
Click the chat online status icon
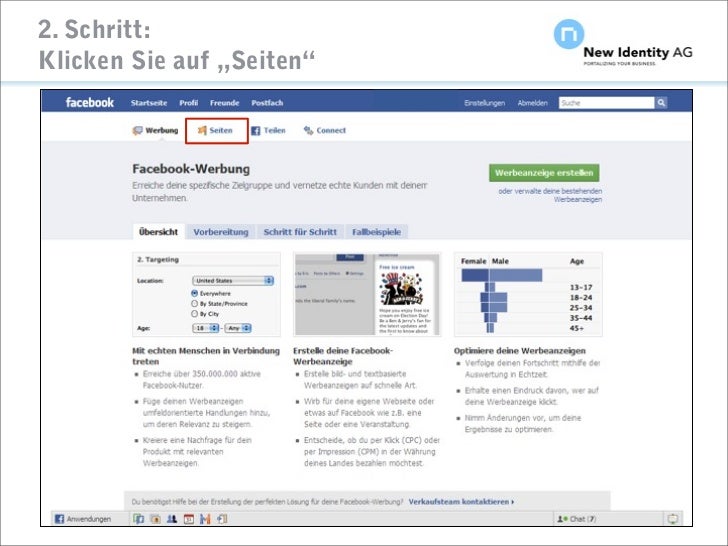click(x=562, y=519)
